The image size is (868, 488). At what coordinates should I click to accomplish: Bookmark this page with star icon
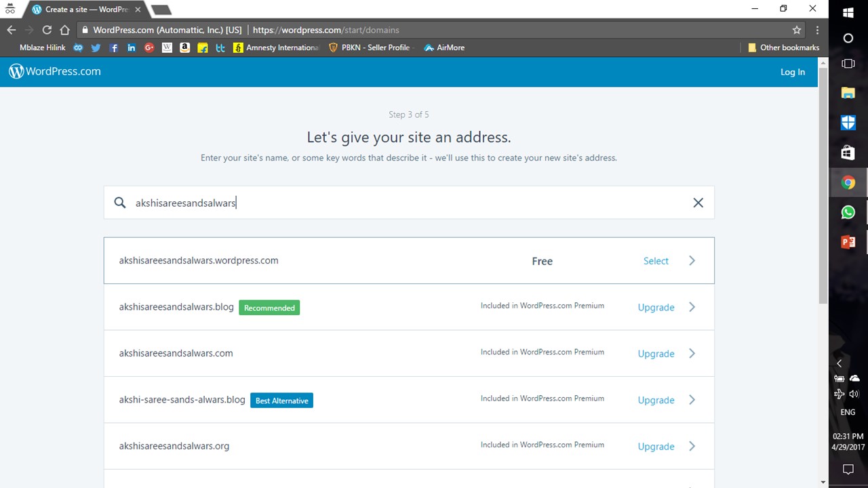(797, 30)
